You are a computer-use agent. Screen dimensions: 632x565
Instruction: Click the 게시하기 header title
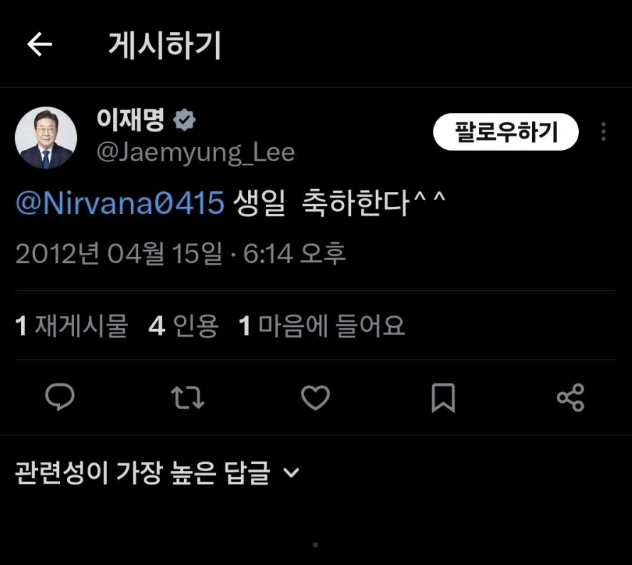click(x=164, y=45)
